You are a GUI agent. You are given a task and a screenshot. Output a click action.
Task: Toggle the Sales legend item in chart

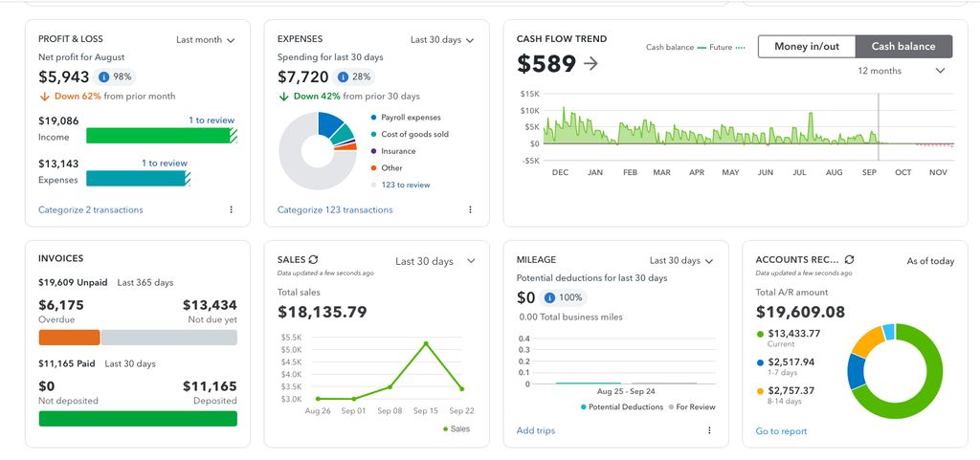(457, 429)
